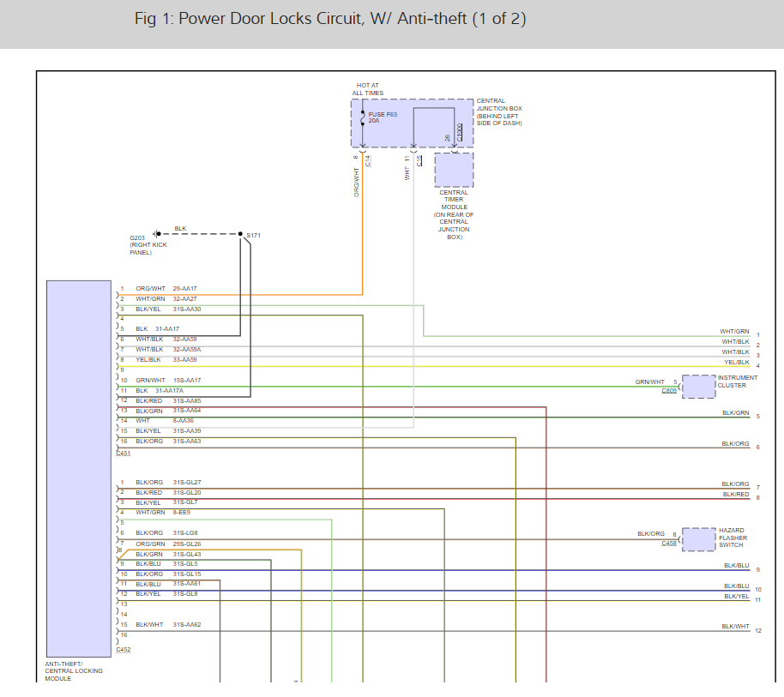The height and width of the screenshot is (697, 784).
Task: Click the Fuse F63 20A symbol
Action: pos(364,118)
